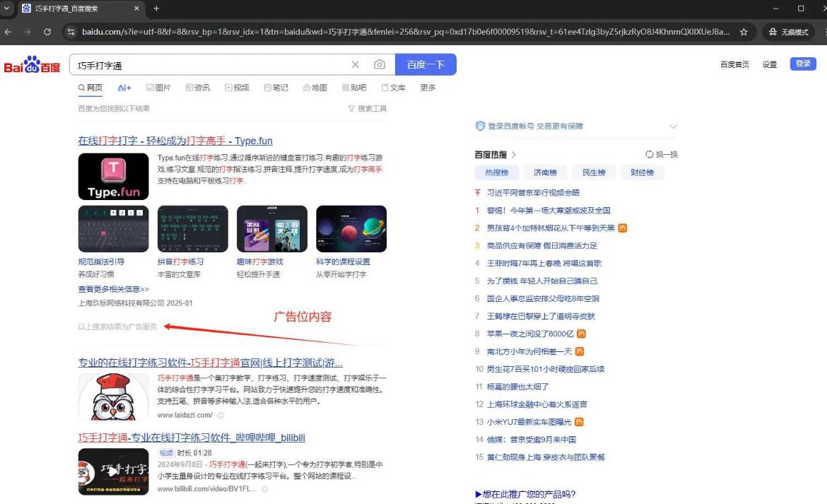Click 查看更多相关信息>> link
827x504 pixels.
pyautogui.click(x=113, y=289)
